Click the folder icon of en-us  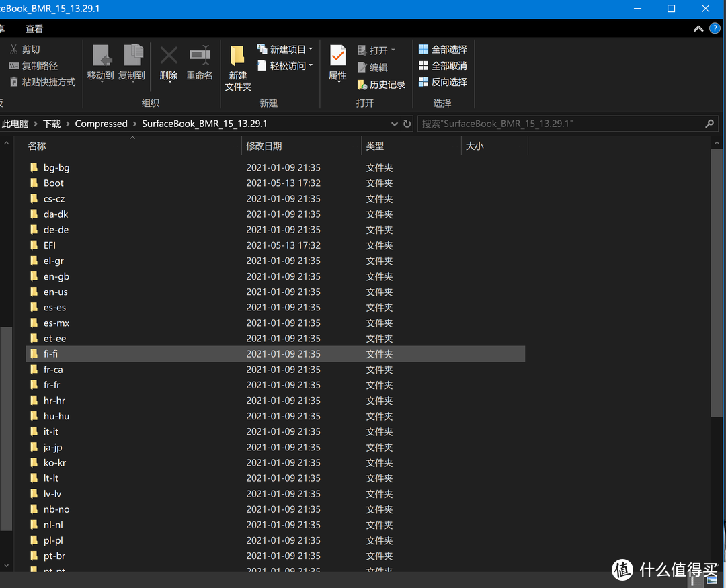pyautogui.click(x=34, y=292)
